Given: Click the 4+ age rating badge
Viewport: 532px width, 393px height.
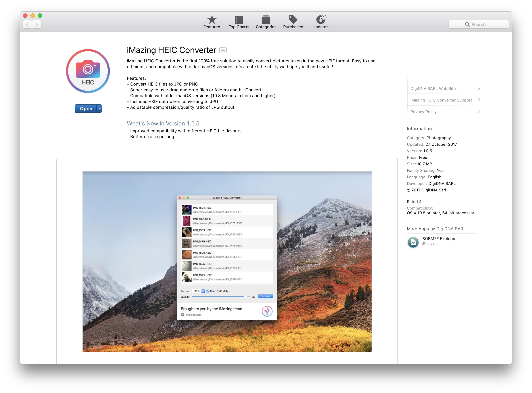Looking at the screenshot, I should [x=223, y=50].
